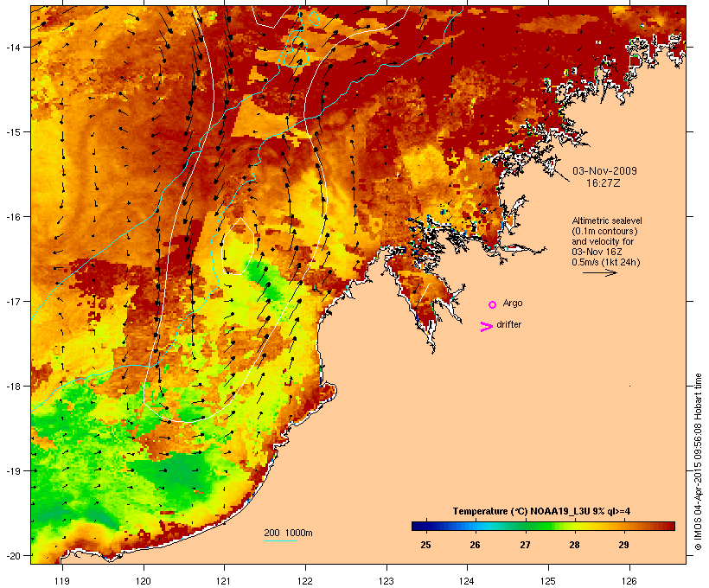Click the latitude axis label -18
The width and height of the screenshot is (709, 588).
pyautogui.click(x=12, y=386)
